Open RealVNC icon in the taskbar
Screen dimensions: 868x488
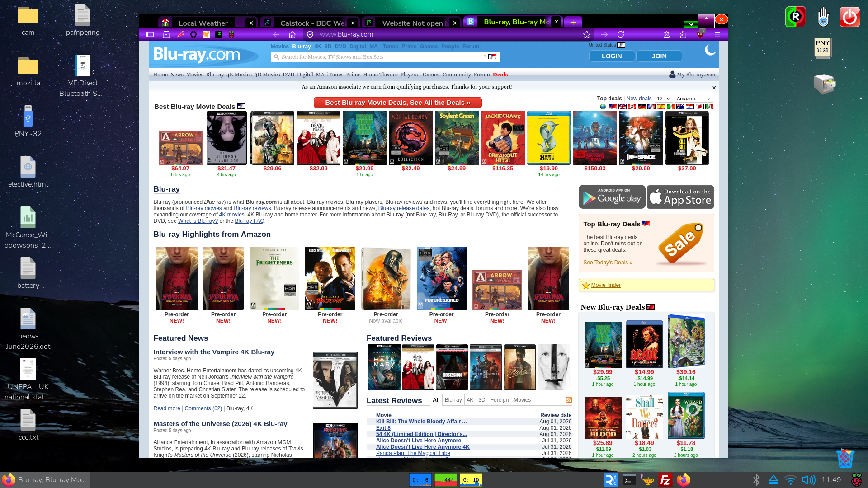click(611, 480)
